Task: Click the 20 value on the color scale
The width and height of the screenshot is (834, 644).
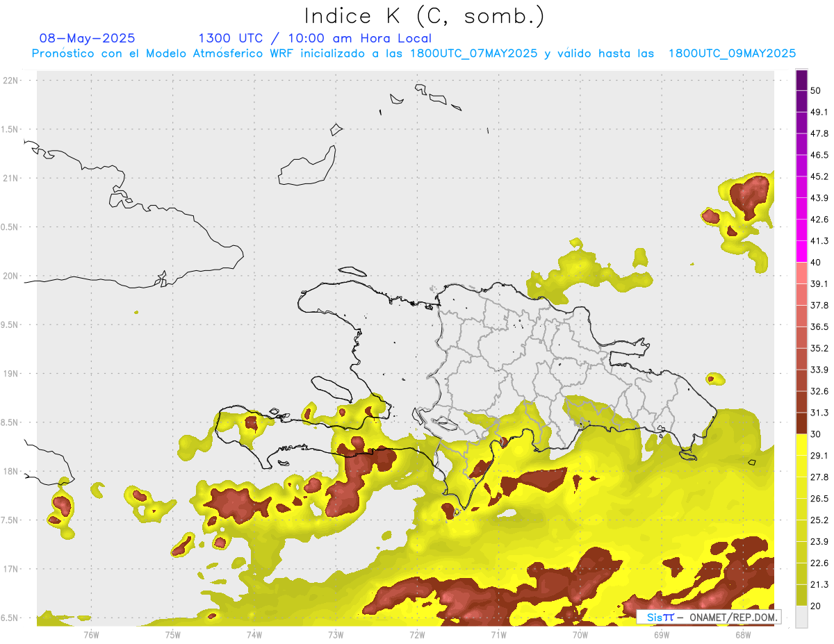Action: (x=816, y=606)
